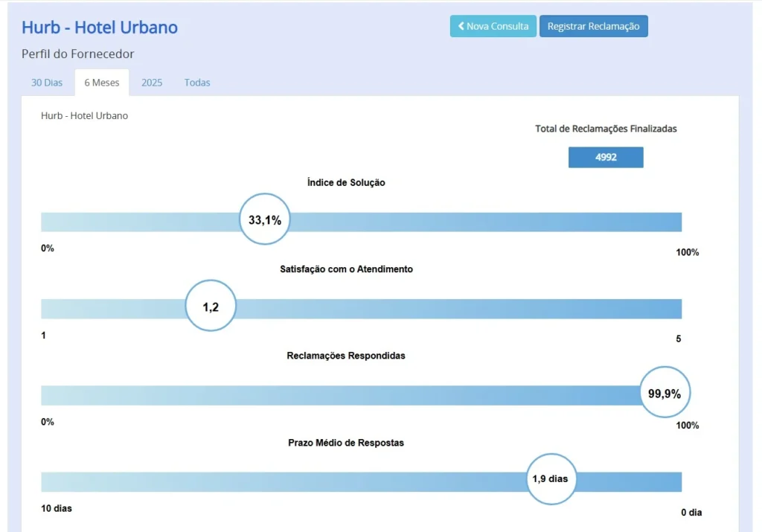This screenshot has height=532, width=762.
Task: Open the Registrar Reclamação button
Action: tap(593, 26)
